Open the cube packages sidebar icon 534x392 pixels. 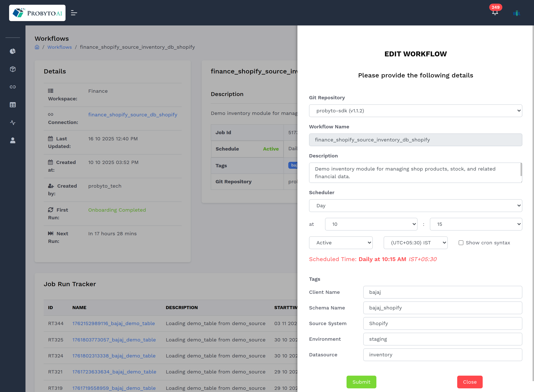[x=13, y=69]
